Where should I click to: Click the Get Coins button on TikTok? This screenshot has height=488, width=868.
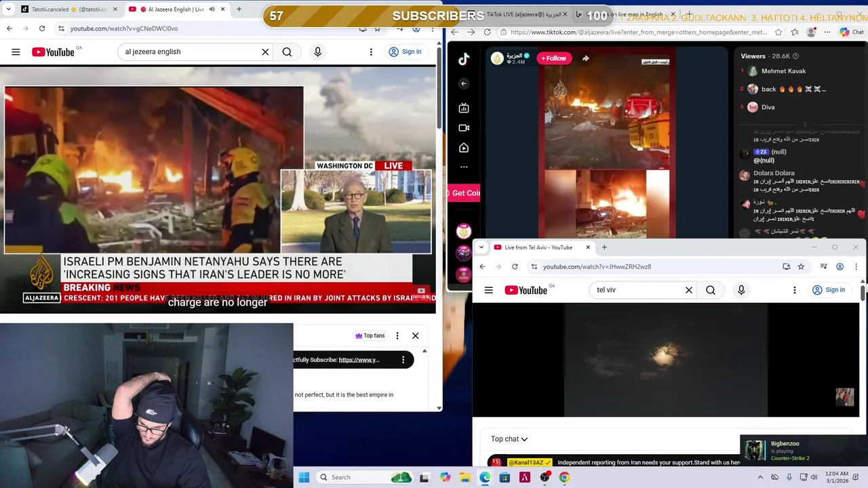[x=465, y=193]
